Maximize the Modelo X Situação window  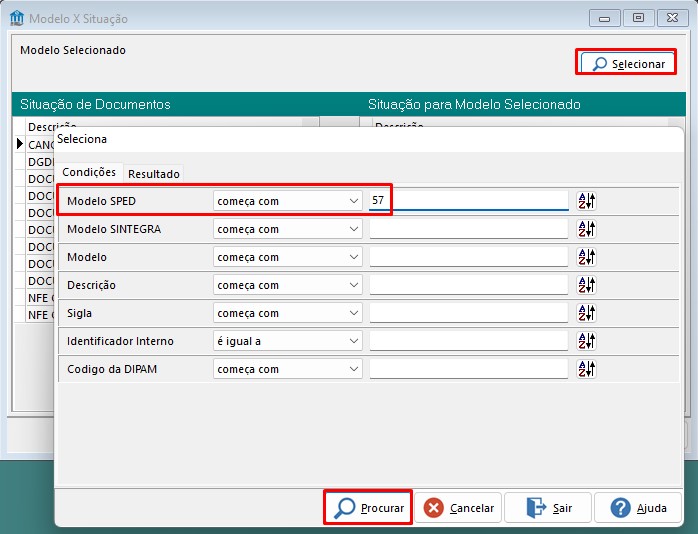pyautogui.click(x=638, y=18)
